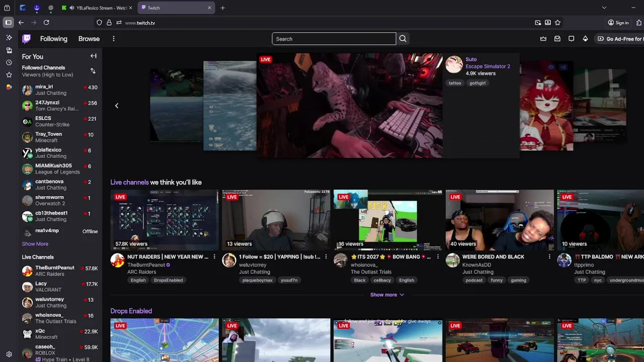Open 247Jynxzi followed channel
The width and height of the screenshot is (644, 362).
(x=60, y=106)
